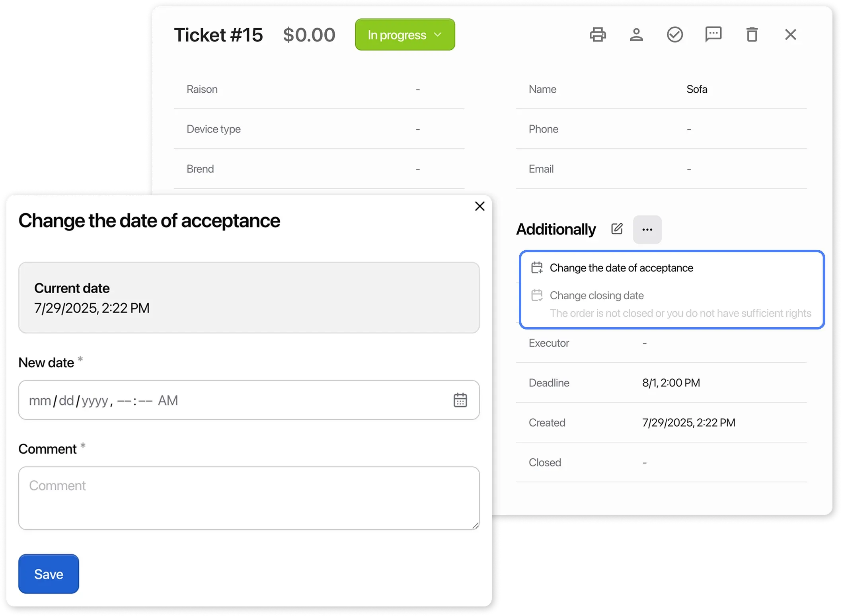Close the Ticket #15 window
Screen dimensions: 842x616
(x=790, y=35)
